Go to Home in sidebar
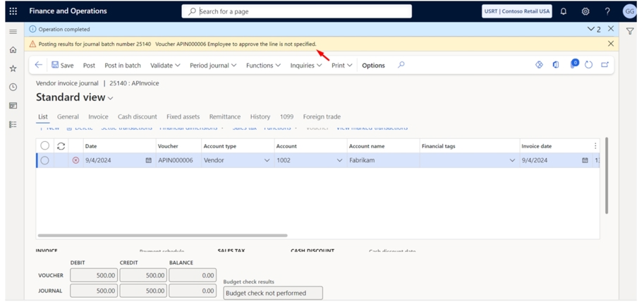The height and width of the screenshot is (302, 644). pyautogui.click(x=13, y=49)
